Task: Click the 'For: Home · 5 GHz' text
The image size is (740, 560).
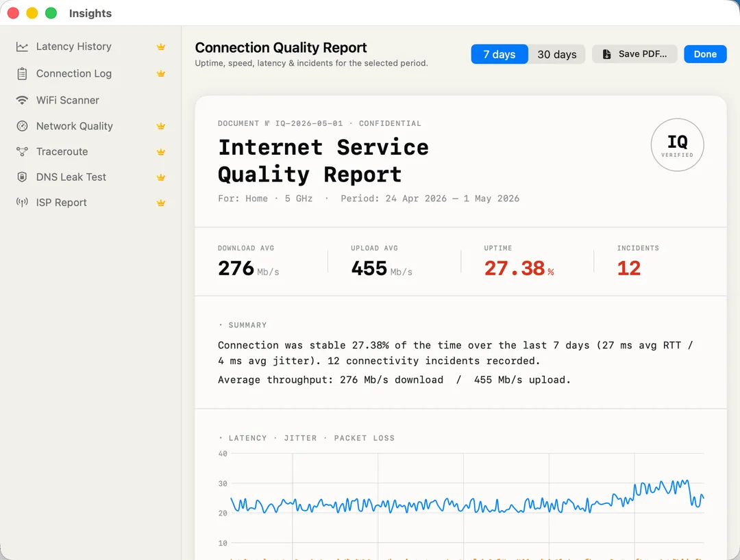Action: click(265, 199)
